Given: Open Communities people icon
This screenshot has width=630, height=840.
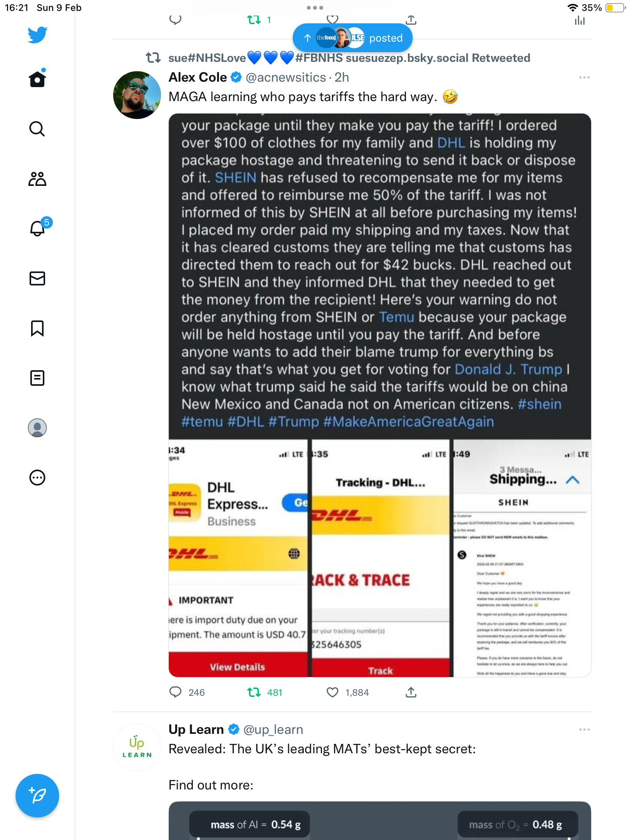Looking at the screenshot, I should tap(37, 179).
